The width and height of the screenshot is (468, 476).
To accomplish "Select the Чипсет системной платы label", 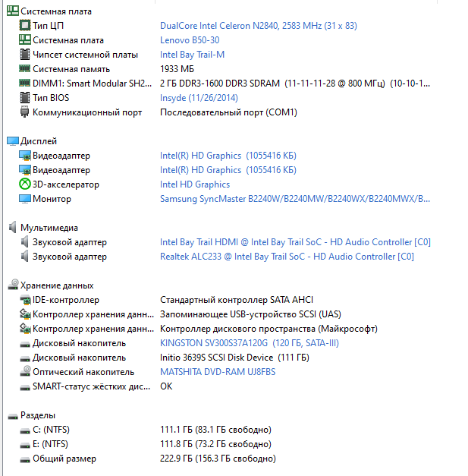I will (85, 55).
